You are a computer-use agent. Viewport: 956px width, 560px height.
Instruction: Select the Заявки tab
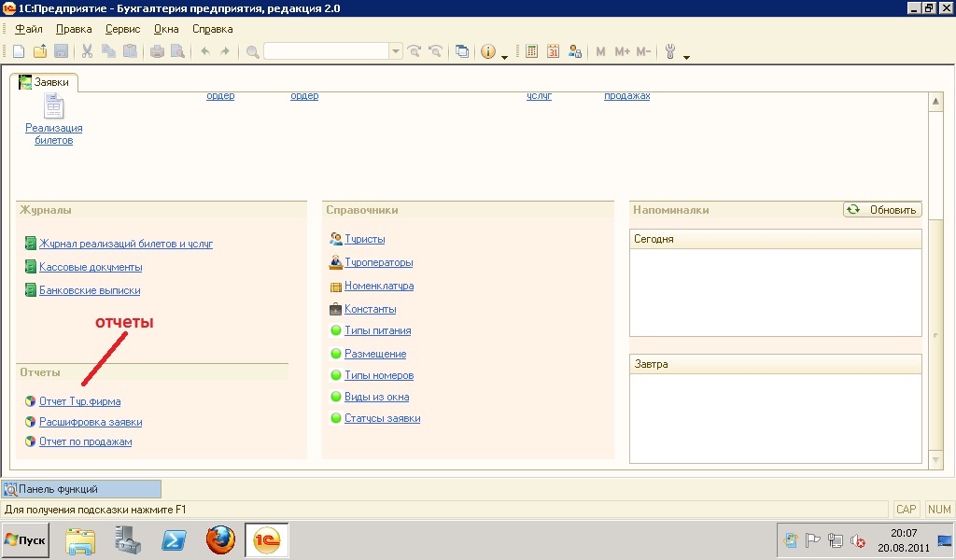[x=44, y=82]
